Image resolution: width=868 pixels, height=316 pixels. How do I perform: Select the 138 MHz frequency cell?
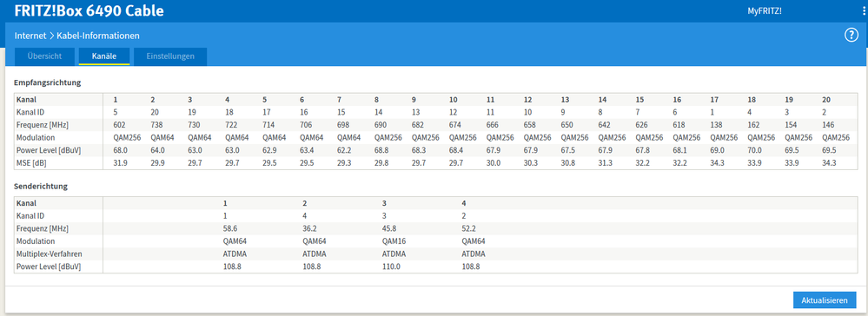pos(716,124)
